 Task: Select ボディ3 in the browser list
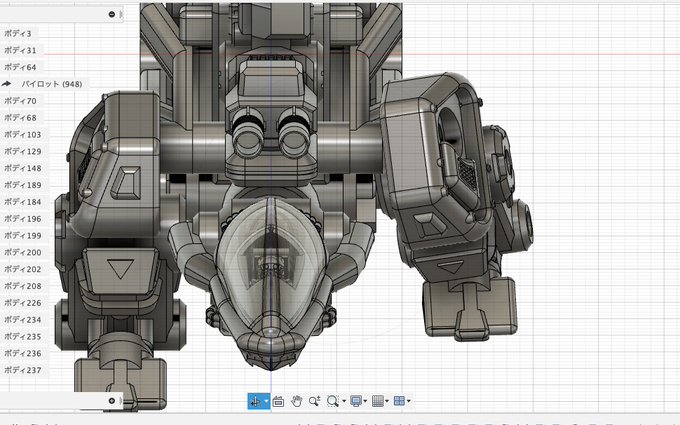click(x=18, y=33)
